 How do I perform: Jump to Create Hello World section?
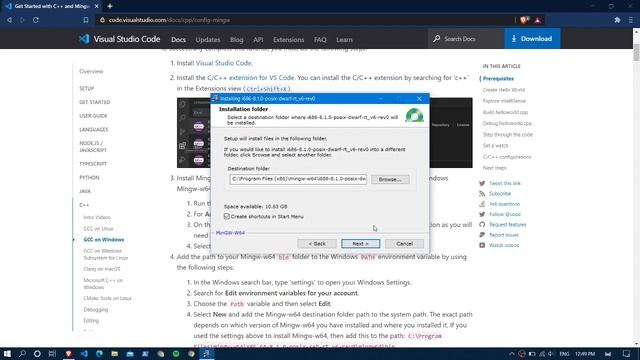point(504,90)
